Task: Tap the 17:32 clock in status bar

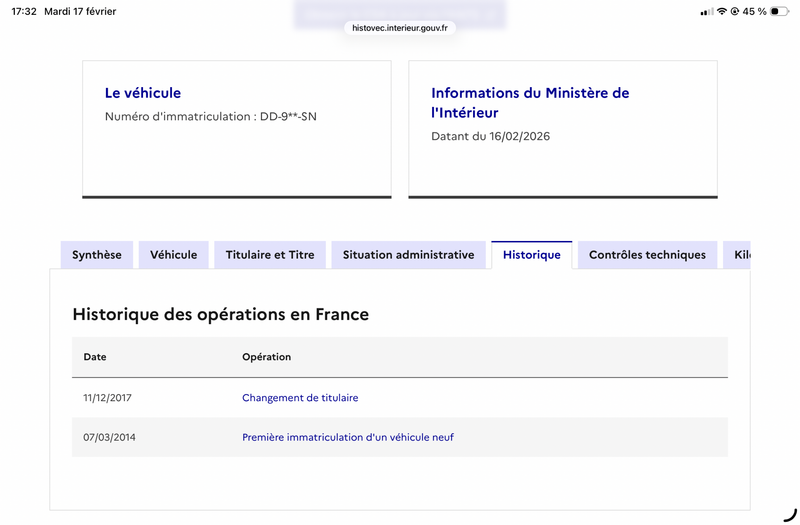Action: point(24,11)
